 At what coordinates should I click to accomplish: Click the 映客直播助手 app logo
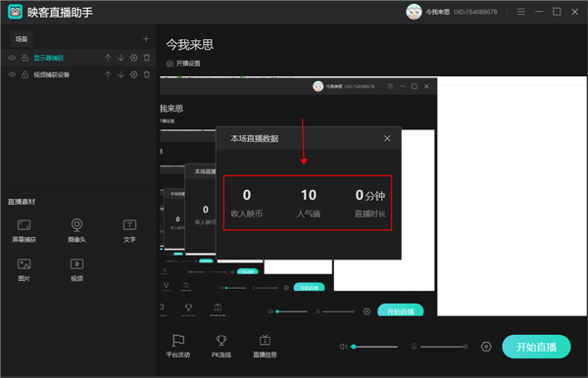coord(15,12)
